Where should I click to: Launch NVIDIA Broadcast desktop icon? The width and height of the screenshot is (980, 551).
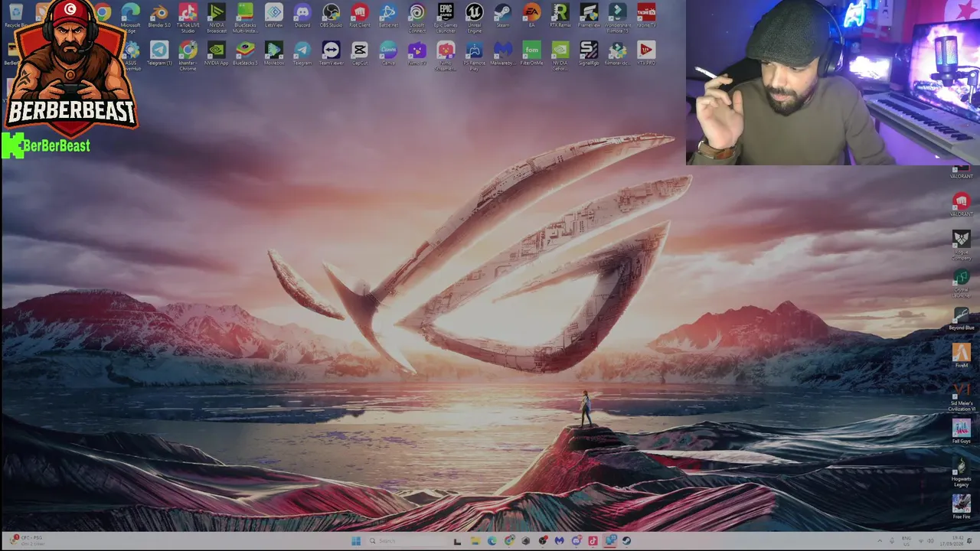point(217,18)
